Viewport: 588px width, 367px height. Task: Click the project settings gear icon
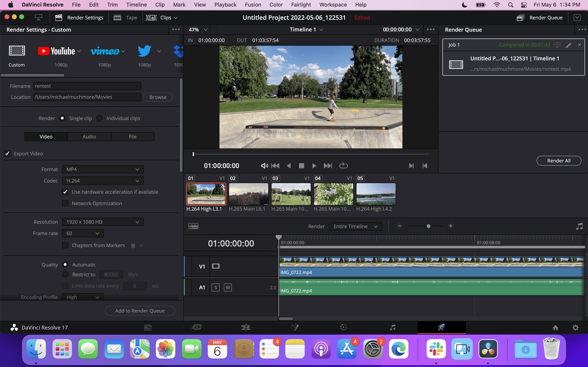pos(575,328)
